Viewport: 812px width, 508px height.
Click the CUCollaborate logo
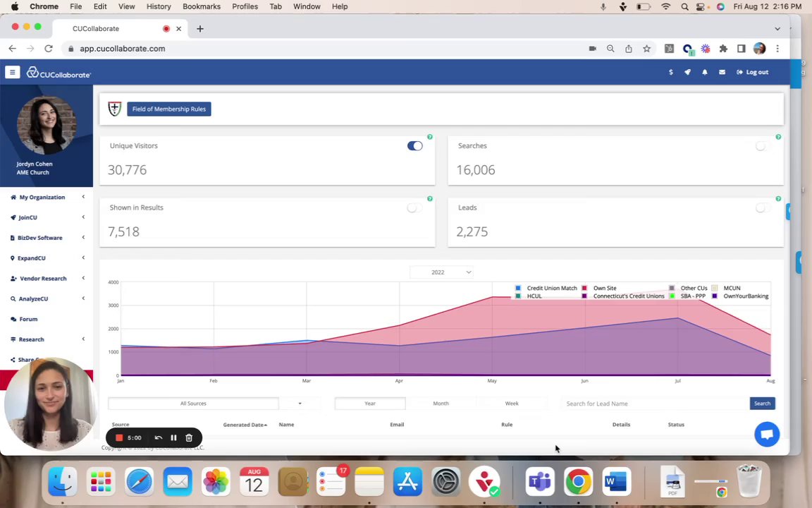59,73
